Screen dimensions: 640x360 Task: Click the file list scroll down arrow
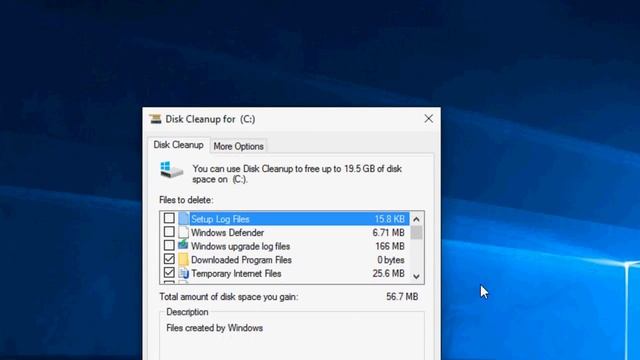coord(416,276)
